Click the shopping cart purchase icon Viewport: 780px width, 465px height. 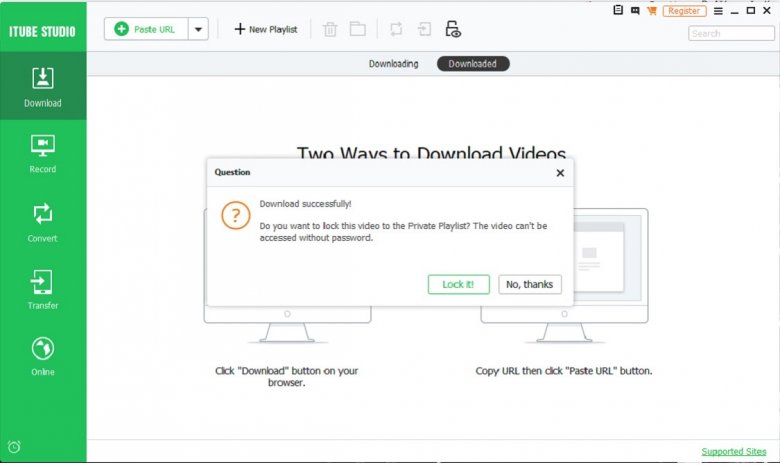[x=652, y=11]
